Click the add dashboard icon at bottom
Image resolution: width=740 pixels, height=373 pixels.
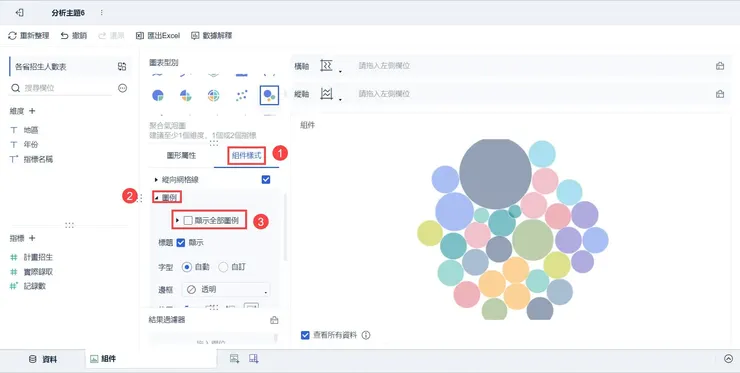(x=254, y=359)
